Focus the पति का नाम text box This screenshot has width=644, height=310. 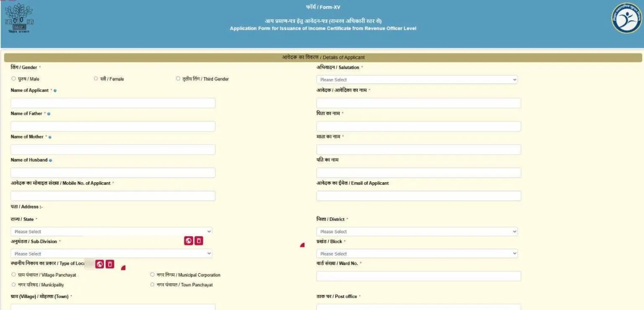pos(418,173)
